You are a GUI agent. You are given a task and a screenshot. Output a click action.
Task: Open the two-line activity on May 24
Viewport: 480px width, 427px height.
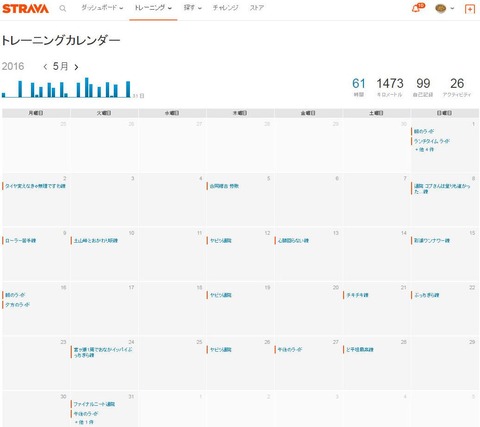[103, 352]
